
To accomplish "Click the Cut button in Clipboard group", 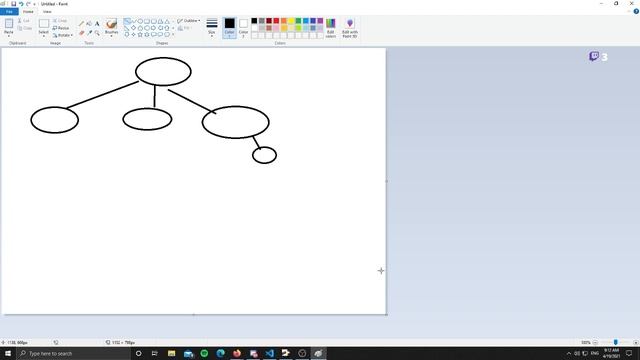I will [24, 21].
